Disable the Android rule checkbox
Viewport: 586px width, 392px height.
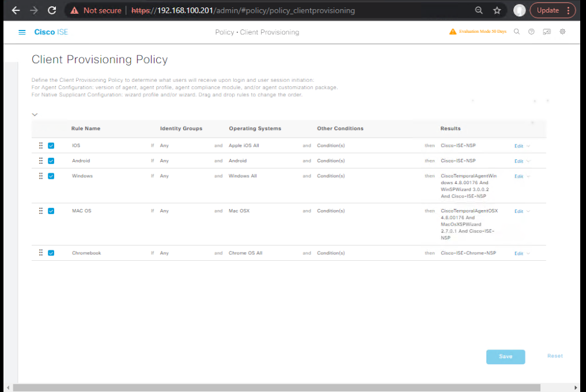(x=51, y=161)
